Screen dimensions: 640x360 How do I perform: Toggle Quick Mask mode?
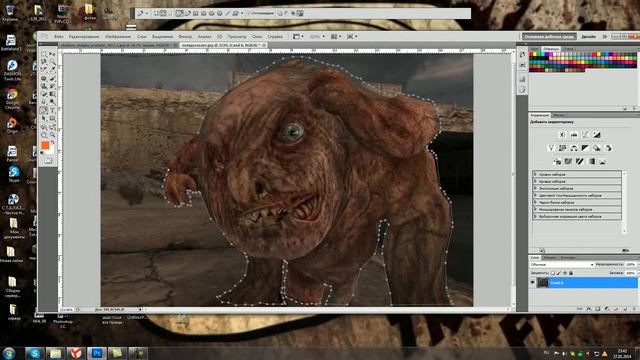[48, 160]
